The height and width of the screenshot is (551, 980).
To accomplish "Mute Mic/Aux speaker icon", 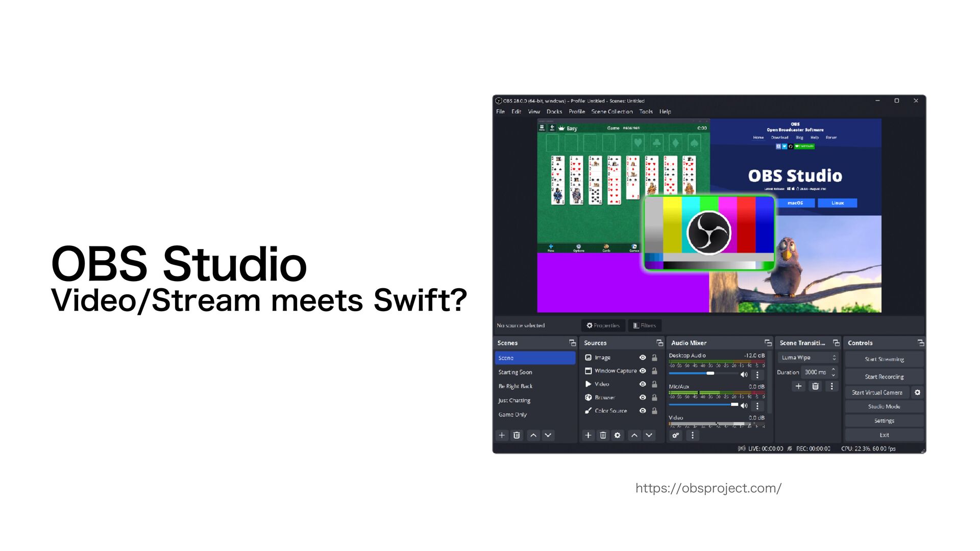I will [744, 406].
